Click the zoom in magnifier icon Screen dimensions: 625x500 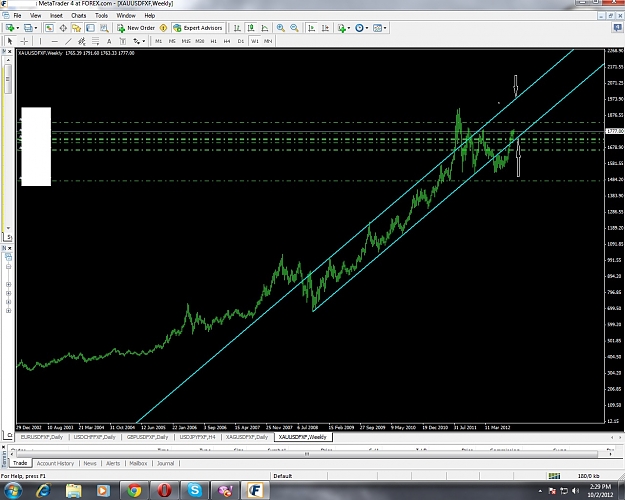(x=281, y=28)
